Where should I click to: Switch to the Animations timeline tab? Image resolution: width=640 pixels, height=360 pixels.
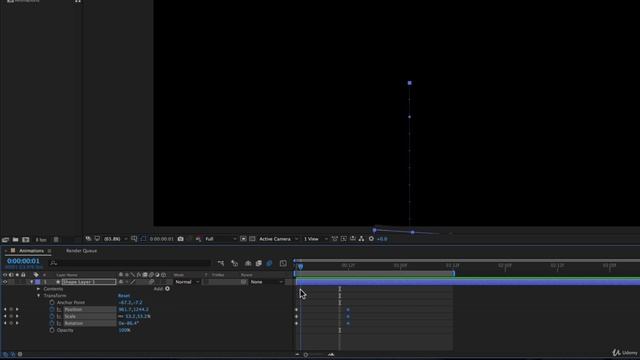coord(31,251)
